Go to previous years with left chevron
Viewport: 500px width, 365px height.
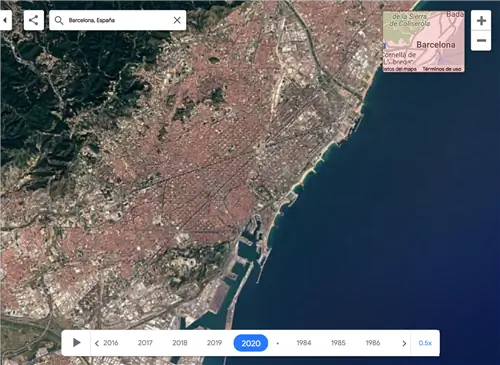(97, 343)
